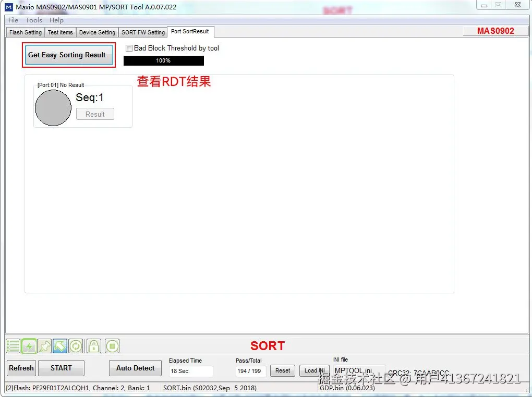This screenshot has width=532, height=397.
Task: Click the blue arrow toolbar icon
Action: pos(60,346)
